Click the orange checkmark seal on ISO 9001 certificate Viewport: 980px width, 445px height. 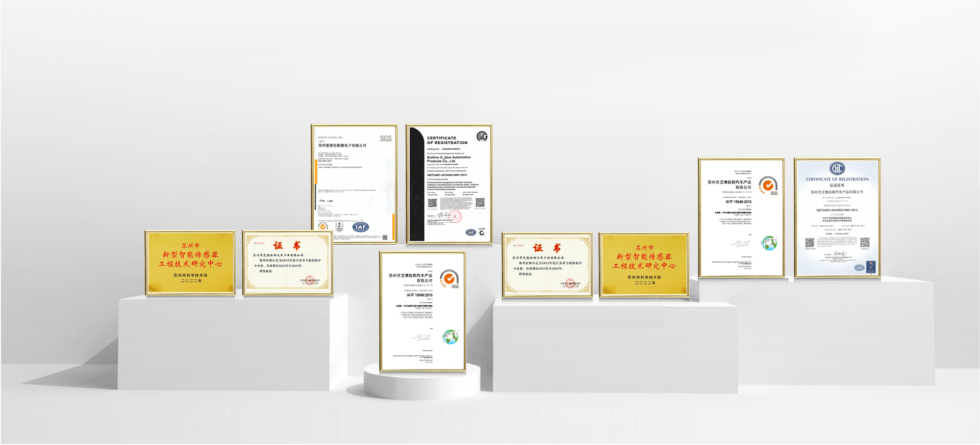coord(323,227)
